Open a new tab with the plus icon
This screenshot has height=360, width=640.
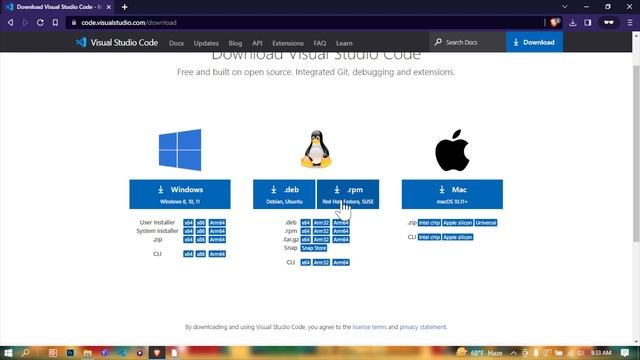point(124,7)
